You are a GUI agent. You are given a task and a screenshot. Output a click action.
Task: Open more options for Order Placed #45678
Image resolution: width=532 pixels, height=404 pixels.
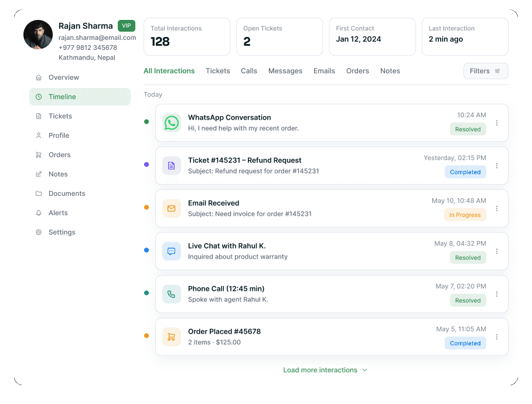click(497, 337)
